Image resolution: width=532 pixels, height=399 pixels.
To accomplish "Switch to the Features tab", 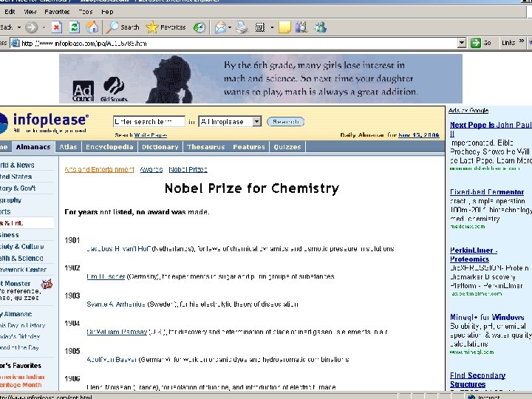I will [x=249, y=147].
